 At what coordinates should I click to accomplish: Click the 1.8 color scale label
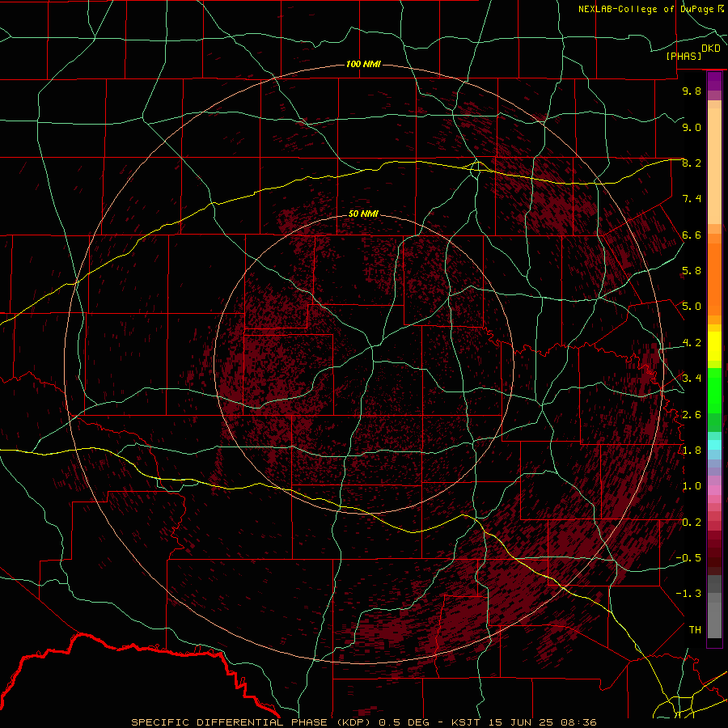pos(692,451)
